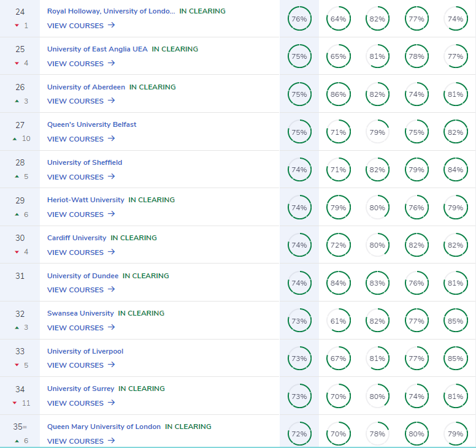View courses for Queen's University Belfast
Screen dimensions: 476x448
[81, 139]
